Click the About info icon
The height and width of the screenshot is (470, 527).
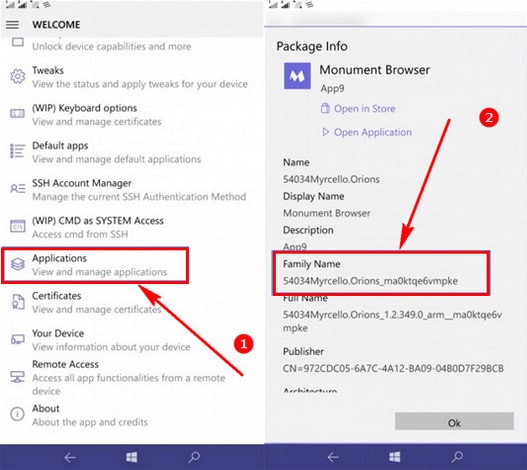coord(17,414)
